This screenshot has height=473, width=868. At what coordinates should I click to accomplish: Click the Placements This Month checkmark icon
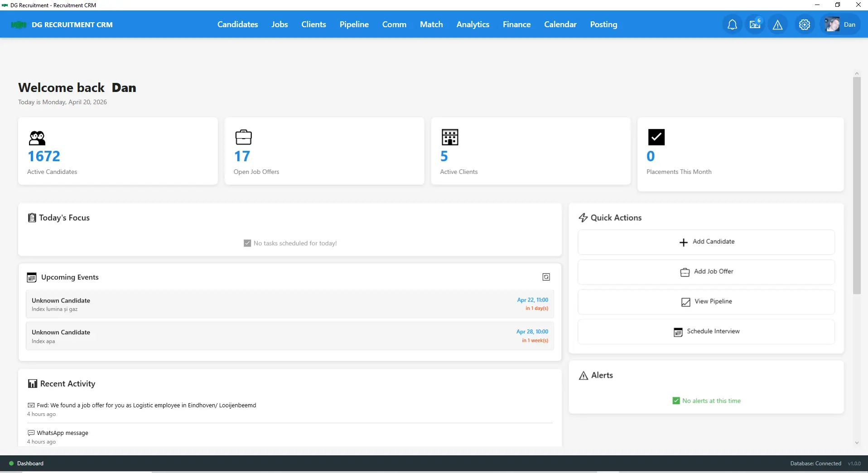click(656, 137)
